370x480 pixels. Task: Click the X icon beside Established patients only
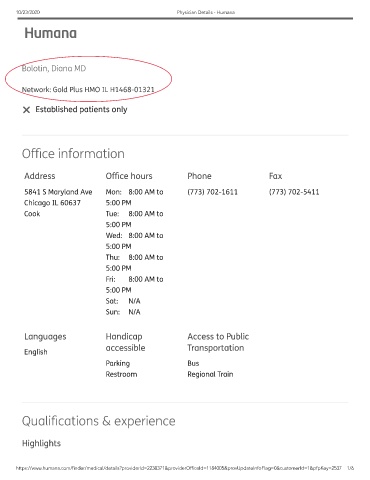26,110
